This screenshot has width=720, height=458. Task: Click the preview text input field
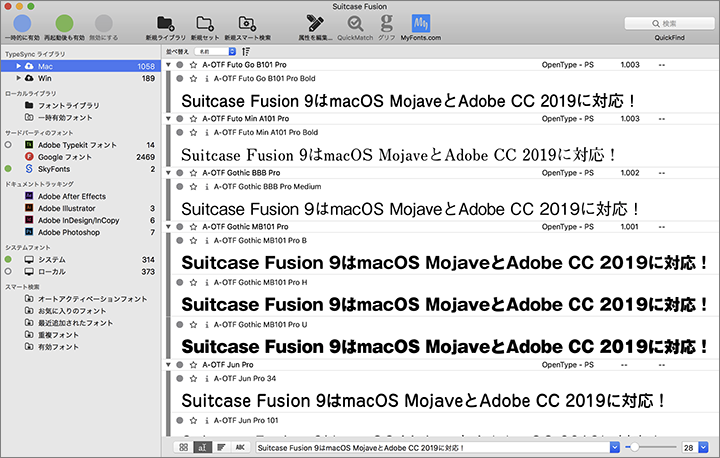coord(432,447)
